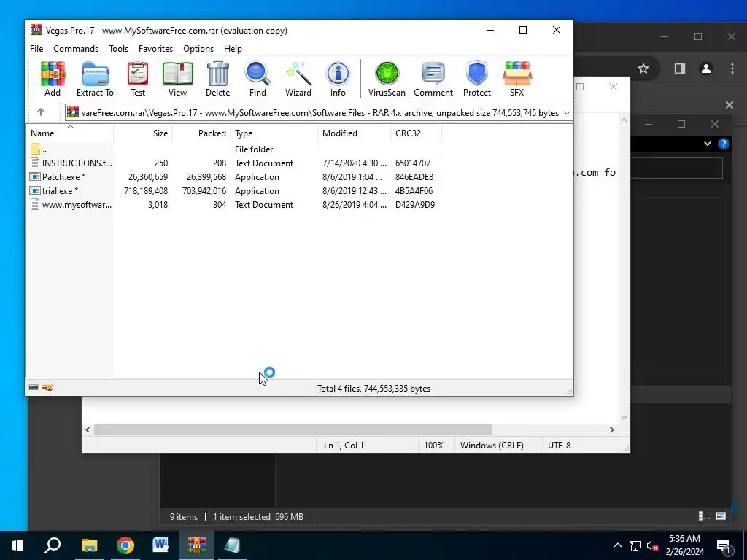
Task: Switch Explorer to large icons view
Action: click(x=721, y=516)
